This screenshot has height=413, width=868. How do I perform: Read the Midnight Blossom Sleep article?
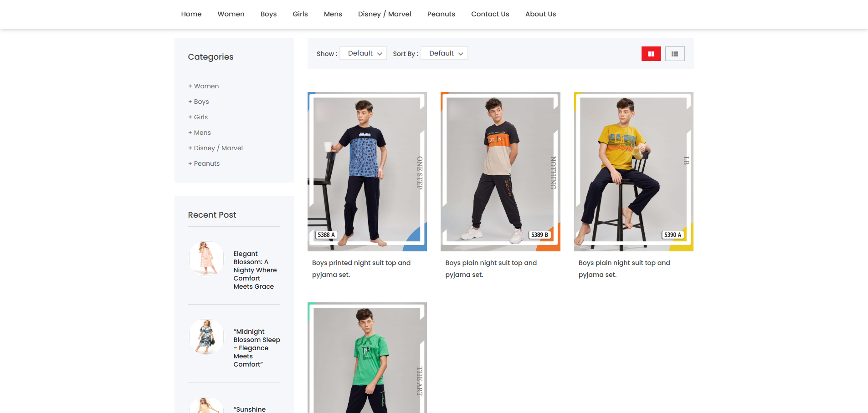(x=257, y=347)
